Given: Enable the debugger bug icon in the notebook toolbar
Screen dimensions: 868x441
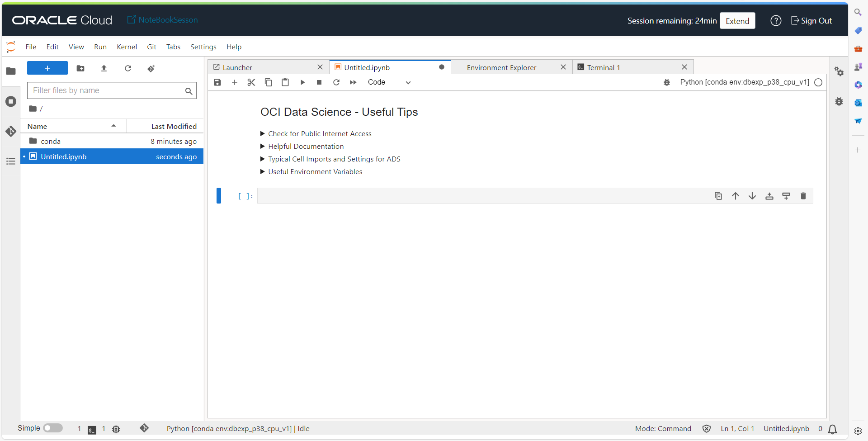Looking at the screenshot, I should 667,82.
